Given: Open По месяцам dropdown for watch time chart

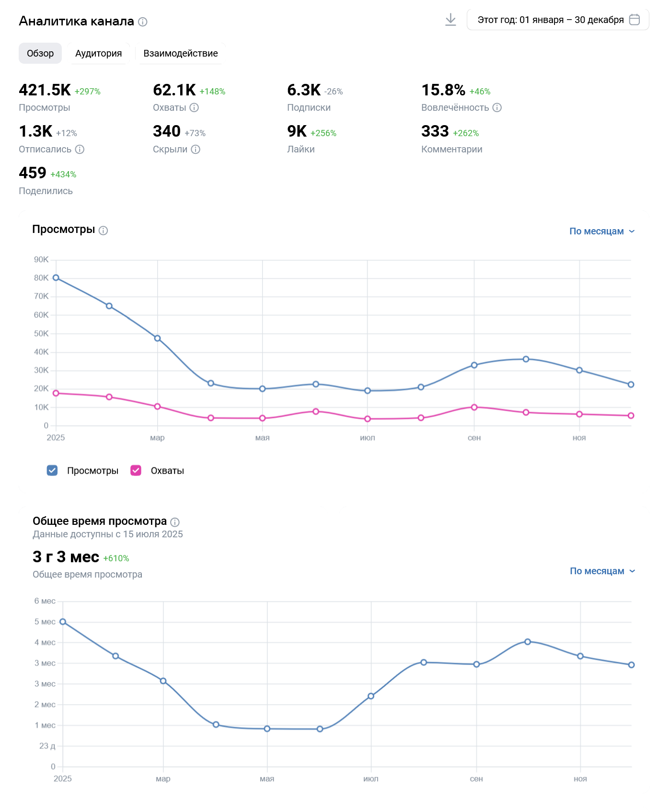Looking at the screenshot, I should click(602, 571).
